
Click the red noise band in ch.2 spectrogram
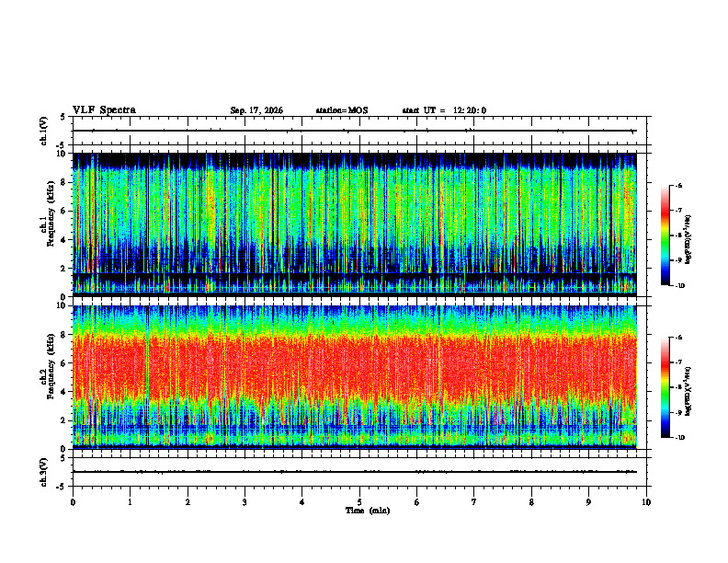(354, 364)
